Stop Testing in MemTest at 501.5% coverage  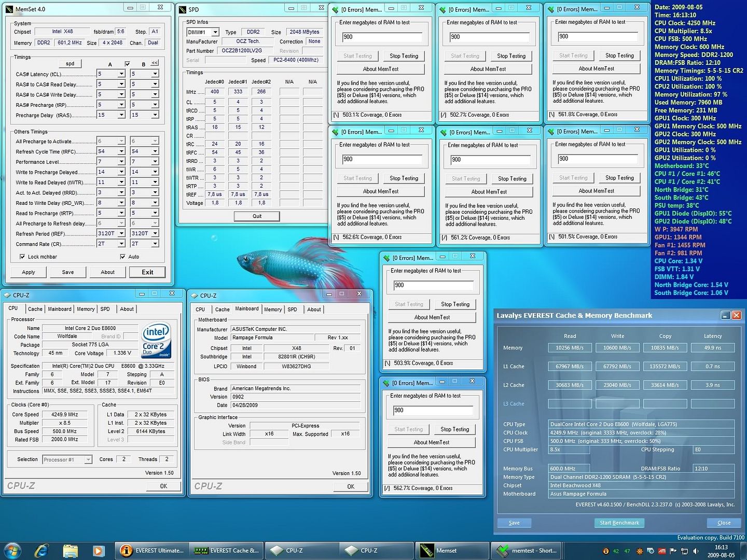(619, 178)
